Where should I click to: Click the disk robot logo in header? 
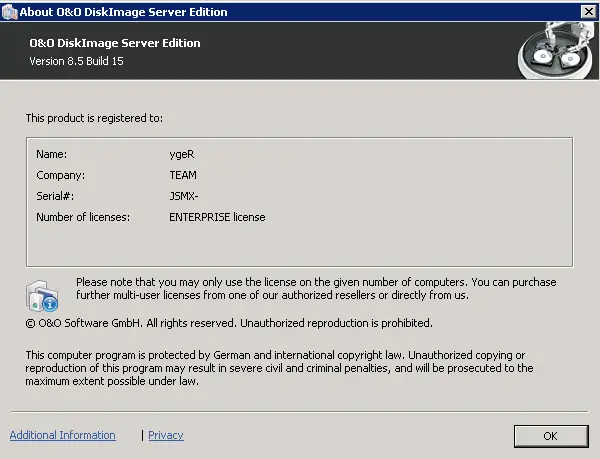point(557,50)
